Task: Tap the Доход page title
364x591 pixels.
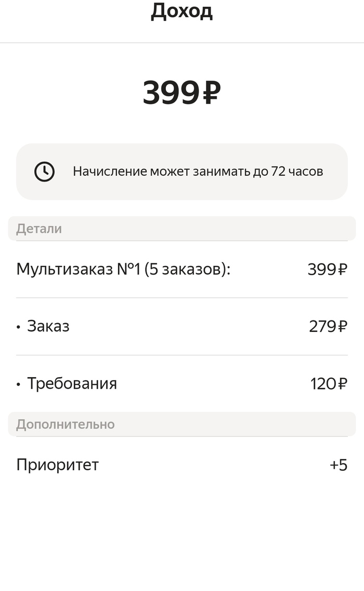Action: coord(181,11)
